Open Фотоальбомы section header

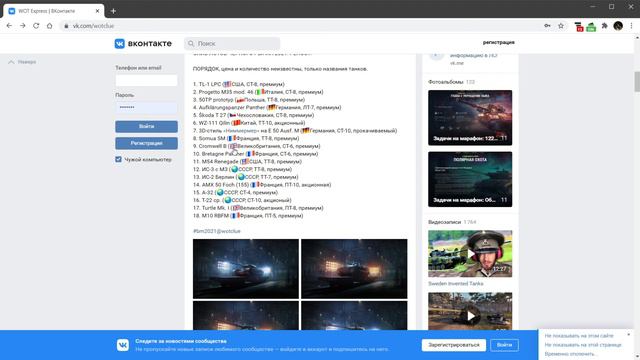point(446,82)
